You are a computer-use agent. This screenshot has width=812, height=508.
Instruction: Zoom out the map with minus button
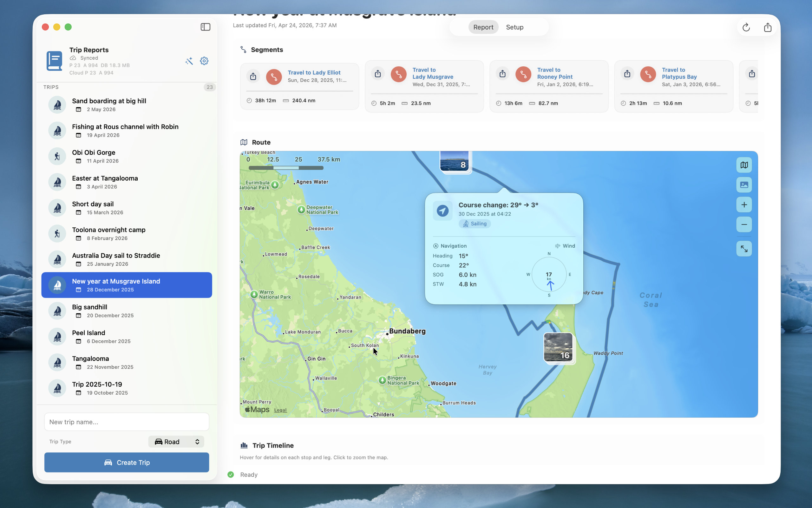click(x=744, y=224)
